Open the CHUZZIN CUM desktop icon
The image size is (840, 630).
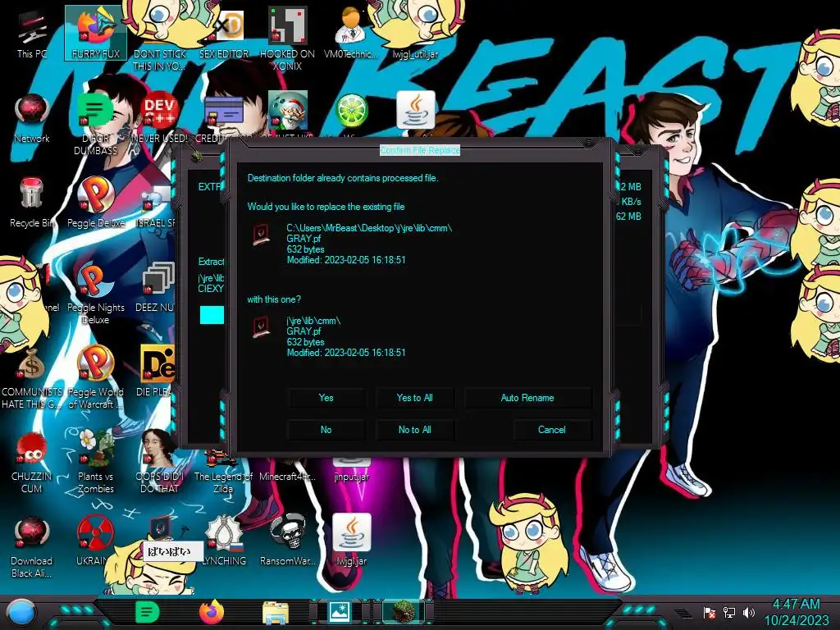(x=32, y=463)
